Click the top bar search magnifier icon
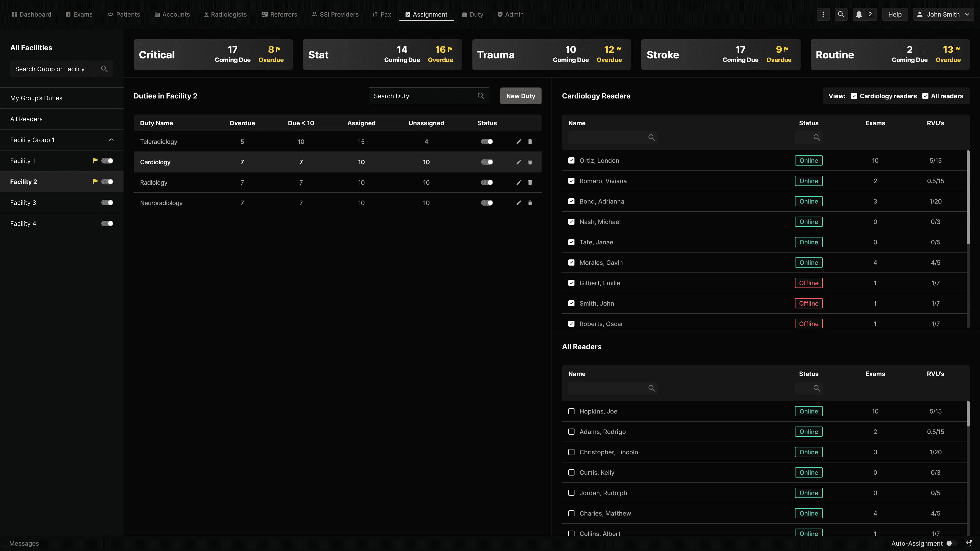 [x=841, y=15]
